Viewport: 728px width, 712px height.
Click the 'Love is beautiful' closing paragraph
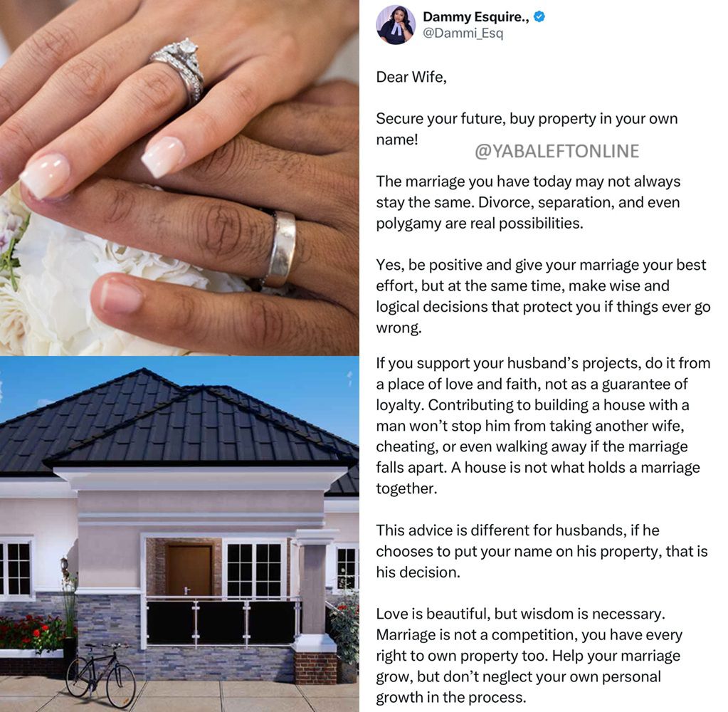pyautogui.click(x=529, y=655)
